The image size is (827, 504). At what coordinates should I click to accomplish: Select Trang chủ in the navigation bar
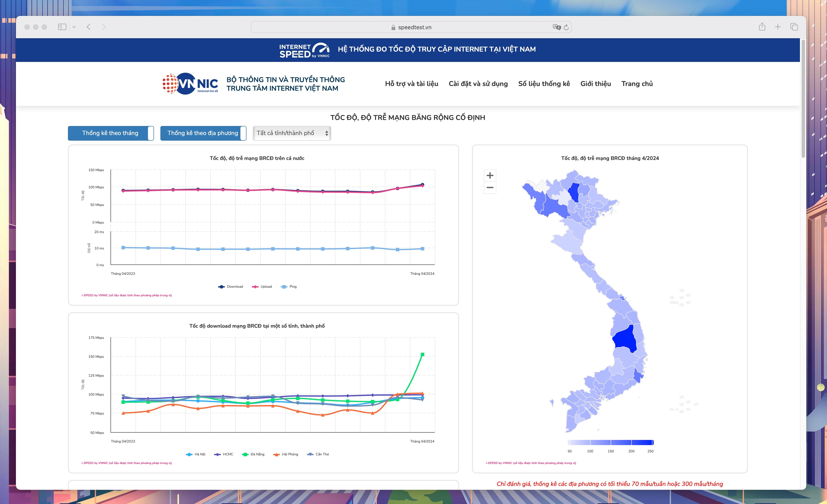637,84
